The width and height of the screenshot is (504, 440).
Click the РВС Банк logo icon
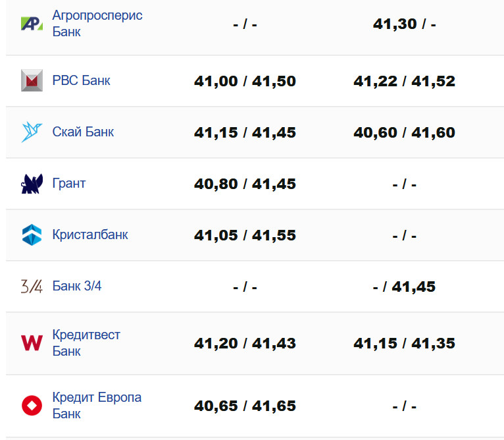32,80
